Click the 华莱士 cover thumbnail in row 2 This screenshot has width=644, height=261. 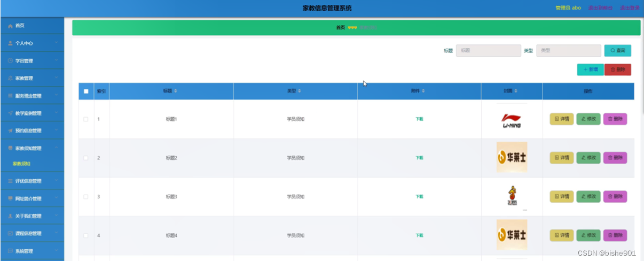point(512,157)
